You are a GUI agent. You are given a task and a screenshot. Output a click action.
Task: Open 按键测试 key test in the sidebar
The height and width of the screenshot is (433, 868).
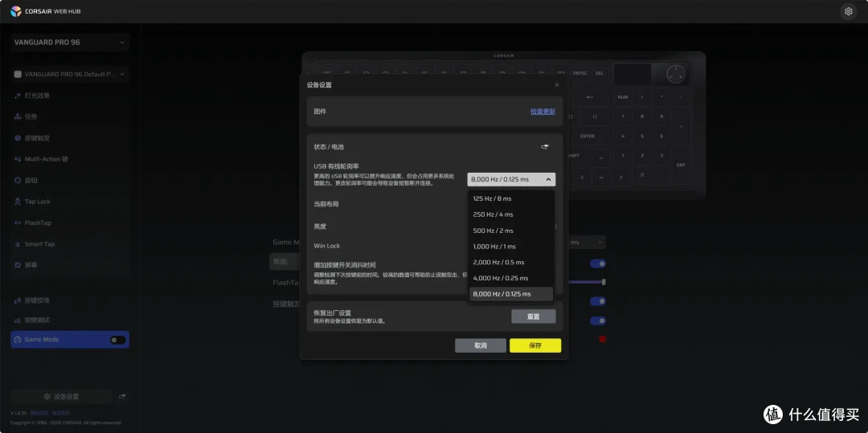[70, 321]
